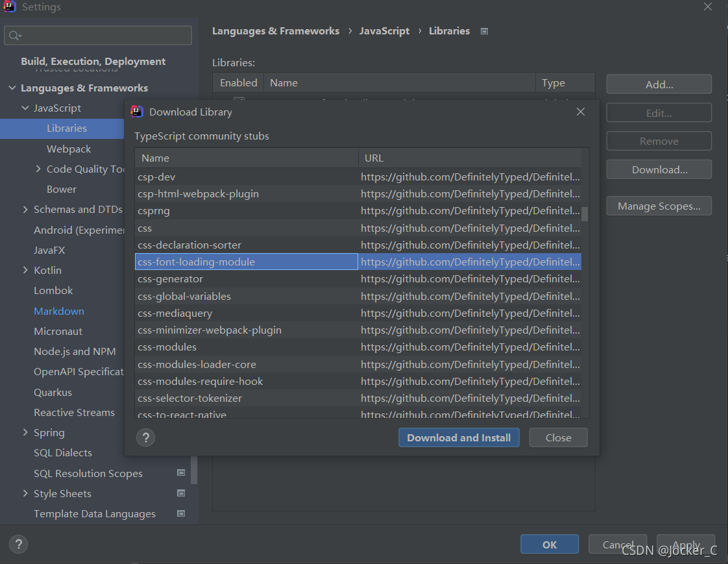Click URL column header in Download Library table
The width and height of the screenshot is (728, 564).
pos(470,158)
